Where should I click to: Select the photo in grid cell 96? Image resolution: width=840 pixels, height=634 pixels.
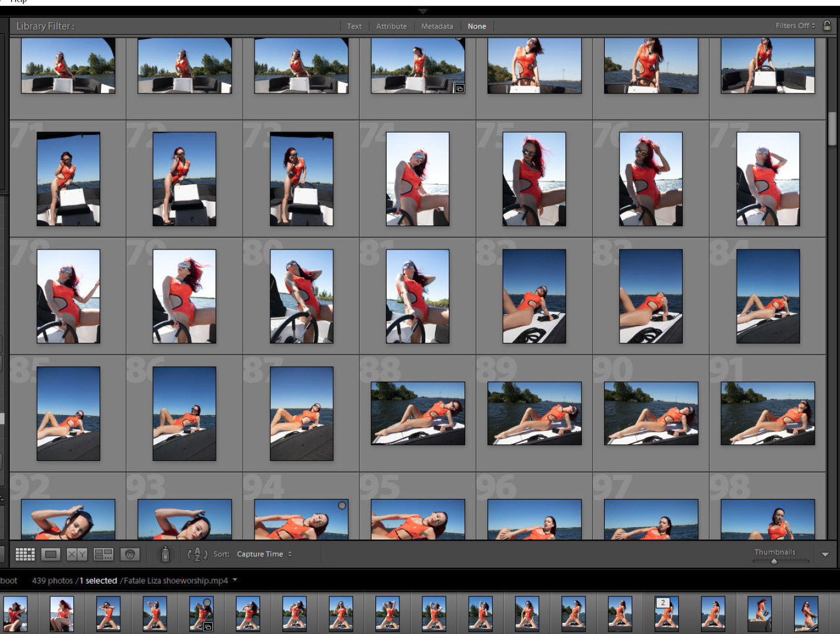click(534, 520)
